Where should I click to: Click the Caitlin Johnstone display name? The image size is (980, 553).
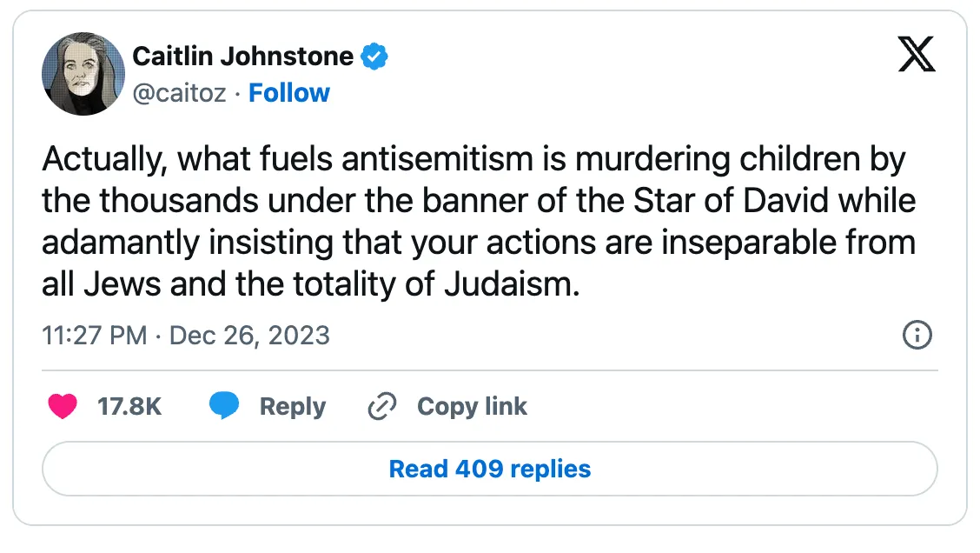point(242,57)
